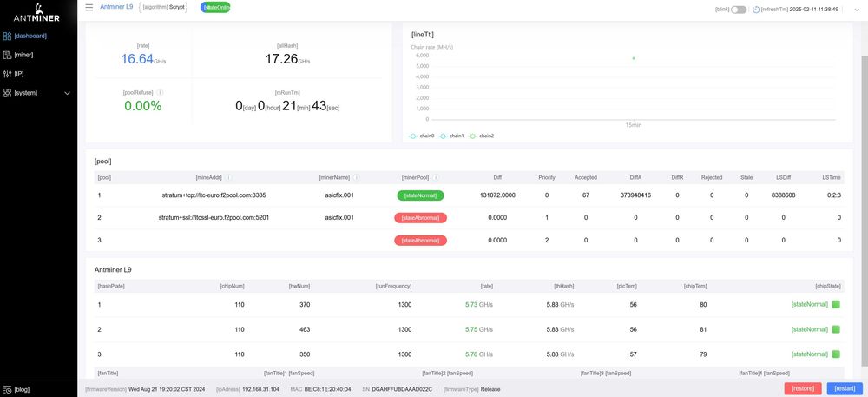Click the [algorithm] Scrypt label
The height and width of the screenshot is (397, 868).
click(x=164, y=8)
